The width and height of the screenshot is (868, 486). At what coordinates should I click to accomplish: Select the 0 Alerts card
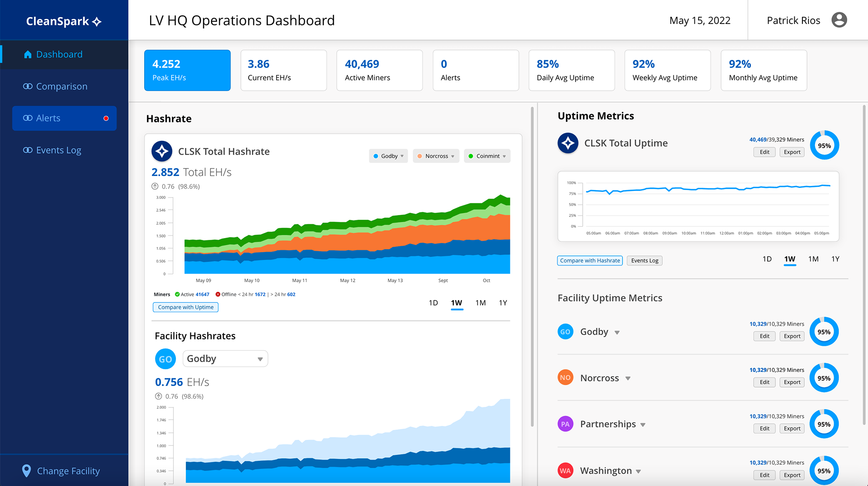tap(476, 70)
